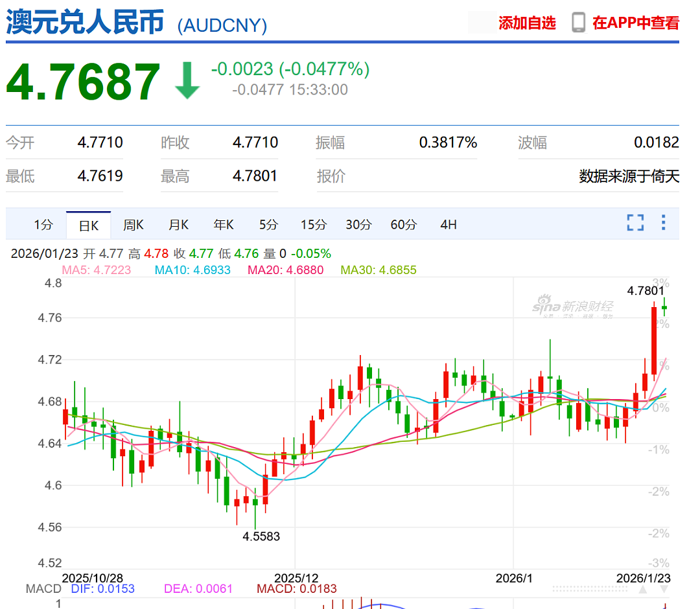Click the tall red candlestick near 4.76

click(654, 341)
